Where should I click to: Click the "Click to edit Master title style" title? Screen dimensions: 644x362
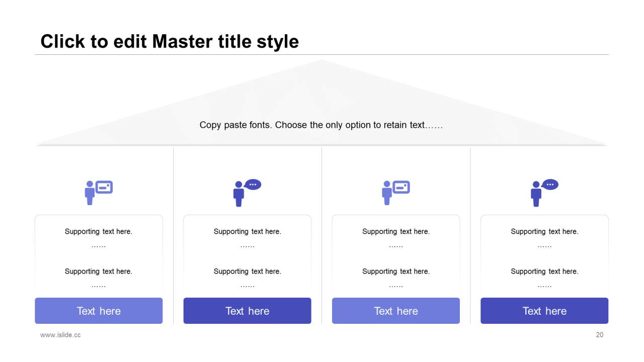coord(170,41)
